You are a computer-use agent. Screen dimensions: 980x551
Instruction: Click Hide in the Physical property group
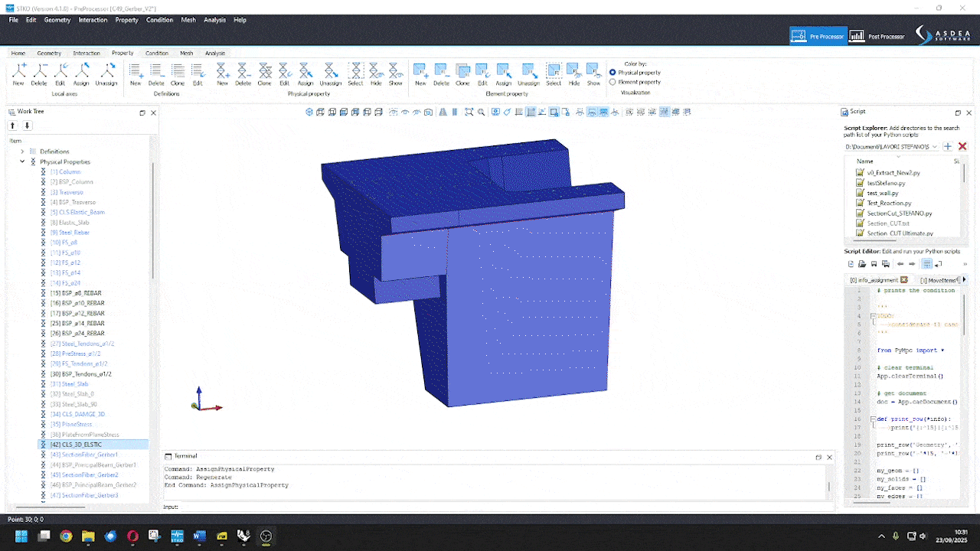[x=376, y=74]
